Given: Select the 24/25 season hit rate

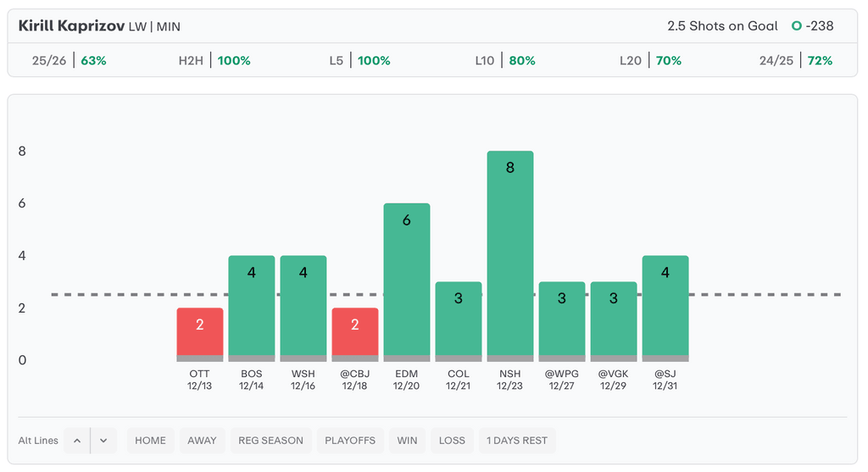Looking at the screenshot, I should 796,61.
